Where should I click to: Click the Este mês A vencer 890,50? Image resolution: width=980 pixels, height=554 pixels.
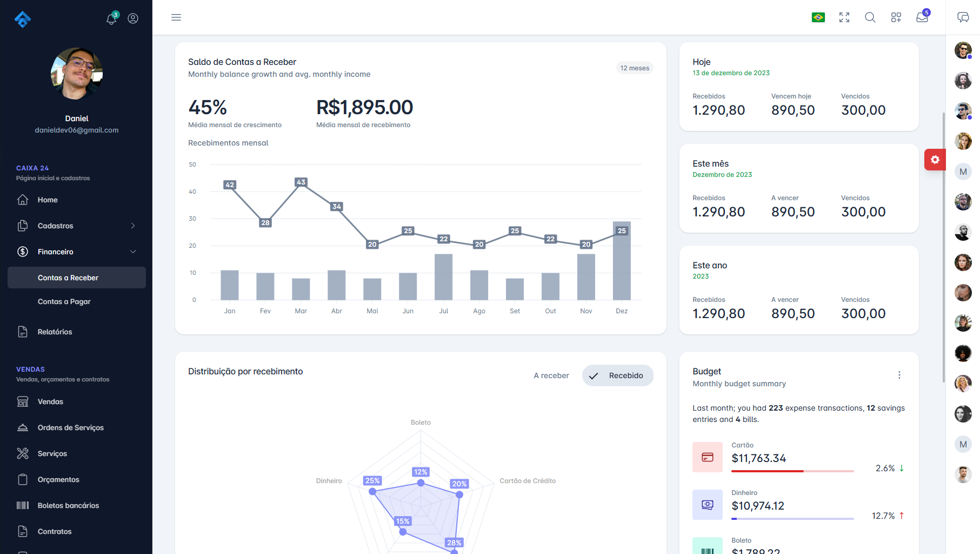(793, 212)
